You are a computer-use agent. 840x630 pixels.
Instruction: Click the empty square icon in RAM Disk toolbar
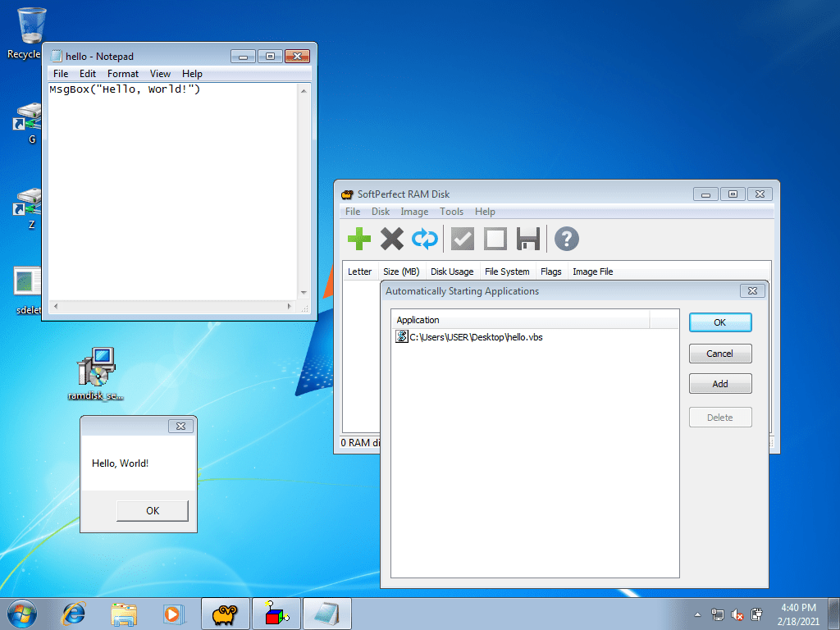[x=495, y=239]
